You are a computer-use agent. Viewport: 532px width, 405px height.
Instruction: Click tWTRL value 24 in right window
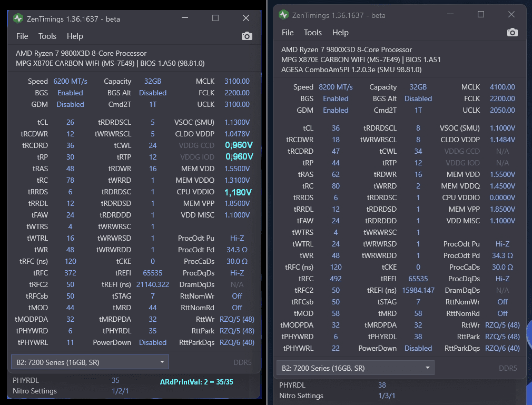tap(336, 244)
